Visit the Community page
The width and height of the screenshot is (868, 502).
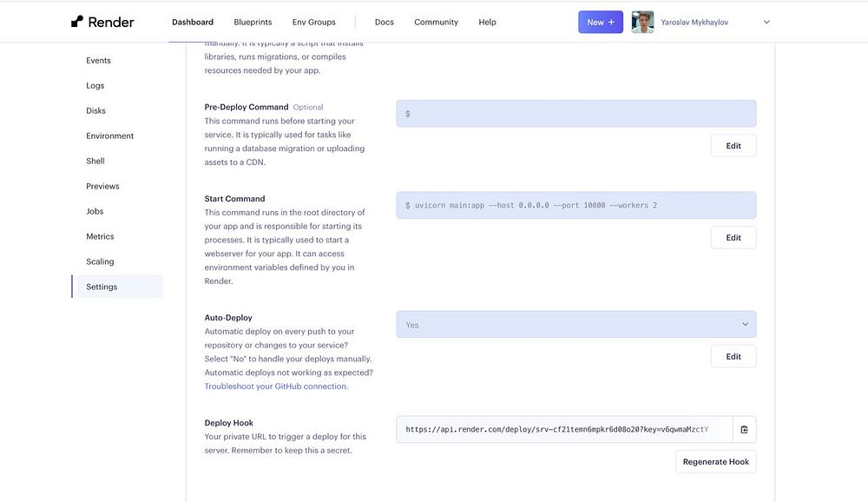pos(436,22)
